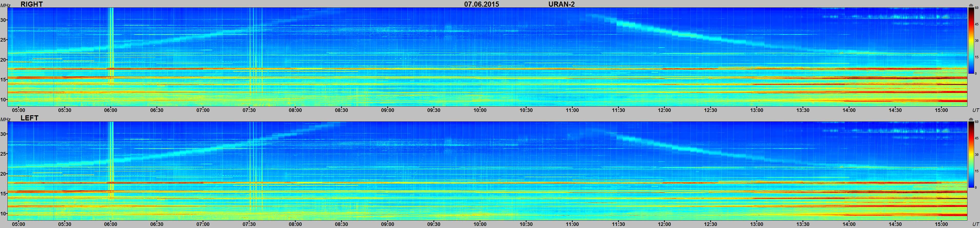Click the 07.06.2015 date header

click(x=481, y=4)
